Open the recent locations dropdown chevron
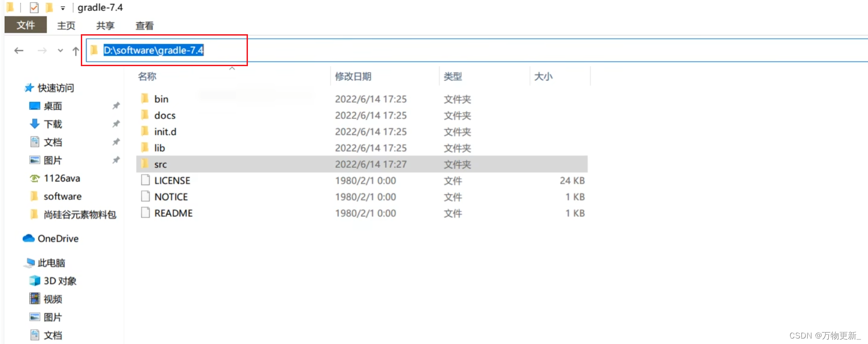868x344 pixels. point(60,51)
